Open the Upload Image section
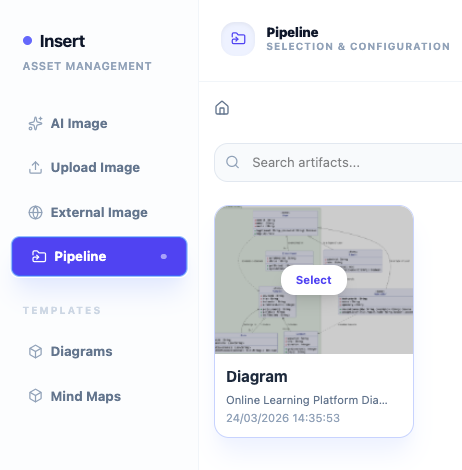The width and height of the screenshot is (462, 470). click(x=99, y=168)
